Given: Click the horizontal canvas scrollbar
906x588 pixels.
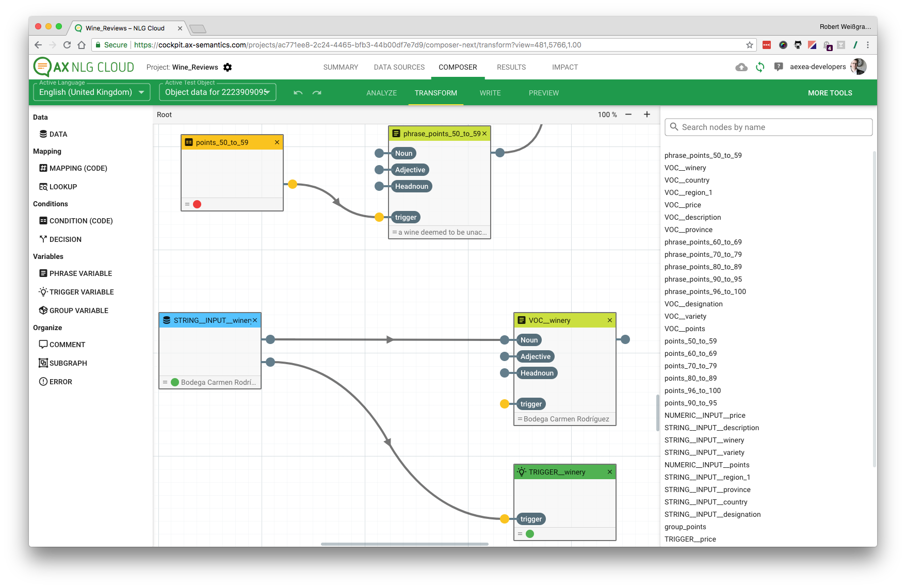Looking at the screenshot, I should [x=405, y=544].
